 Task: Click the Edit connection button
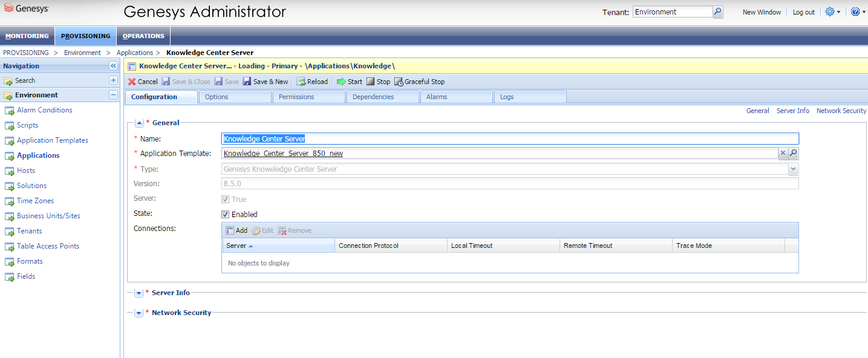click(263, 230)
